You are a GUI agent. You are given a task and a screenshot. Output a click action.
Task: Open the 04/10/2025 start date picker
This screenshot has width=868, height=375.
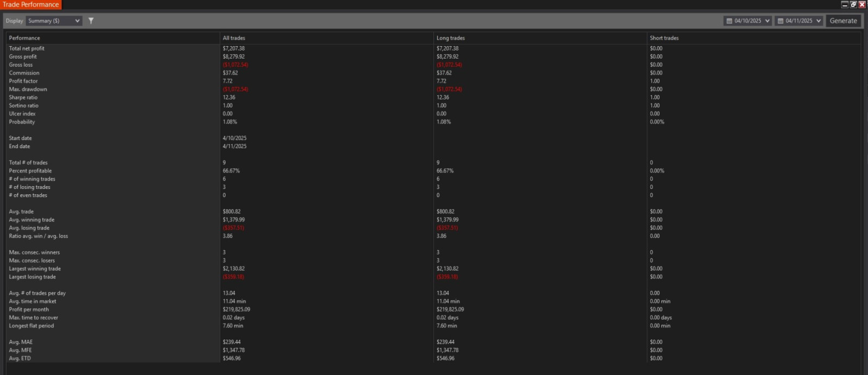(x=748, y=21)
